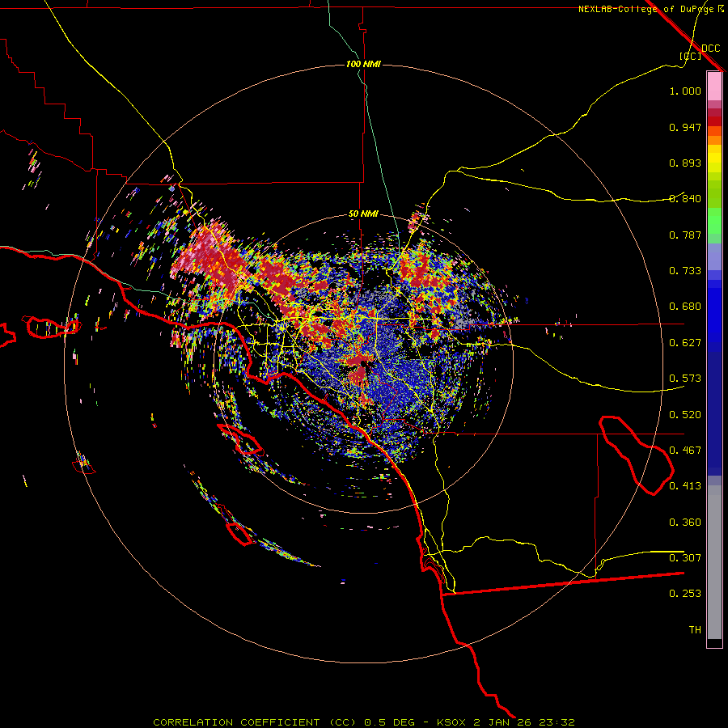Image resolution: width=728 pixels, height=728 pixels.
Task: Select the 0.840 scale value
Action: tap(685, 199)
